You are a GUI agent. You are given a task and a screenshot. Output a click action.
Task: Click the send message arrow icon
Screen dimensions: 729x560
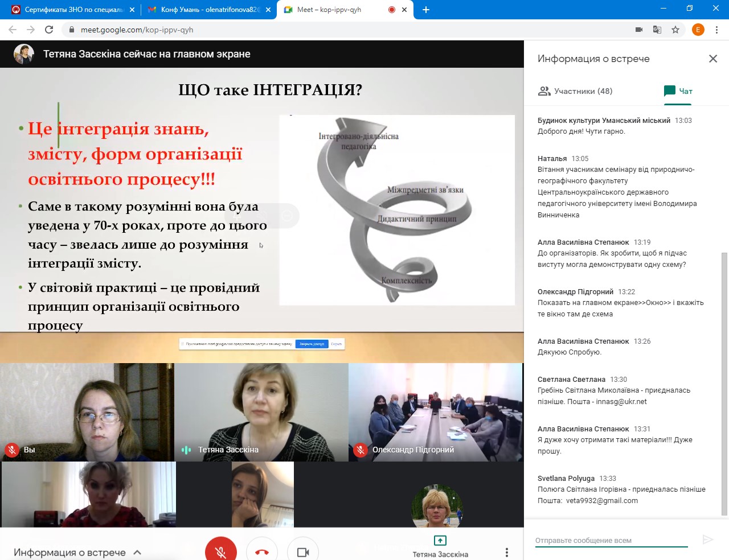[707, 540]
